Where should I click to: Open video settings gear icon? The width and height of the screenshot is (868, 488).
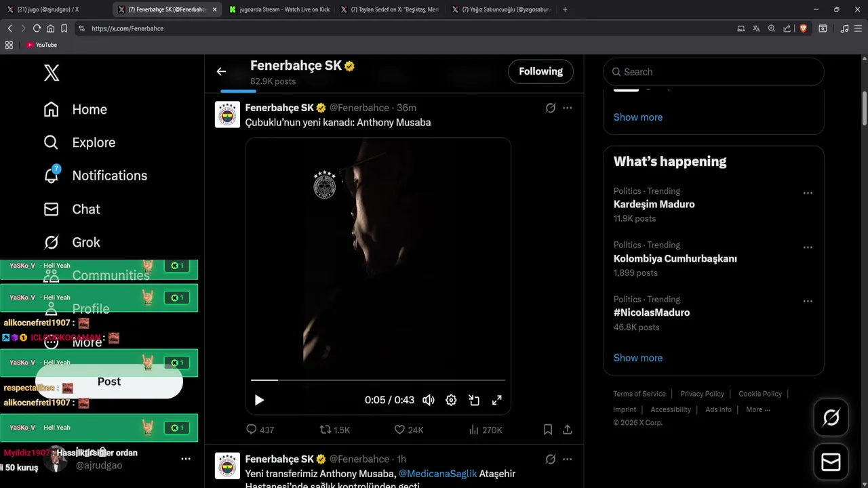tap(451, 400)
